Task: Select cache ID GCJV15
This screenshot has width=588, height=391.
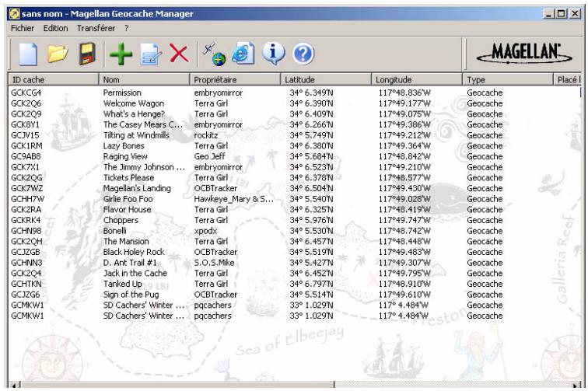Action: pos(25,135)
